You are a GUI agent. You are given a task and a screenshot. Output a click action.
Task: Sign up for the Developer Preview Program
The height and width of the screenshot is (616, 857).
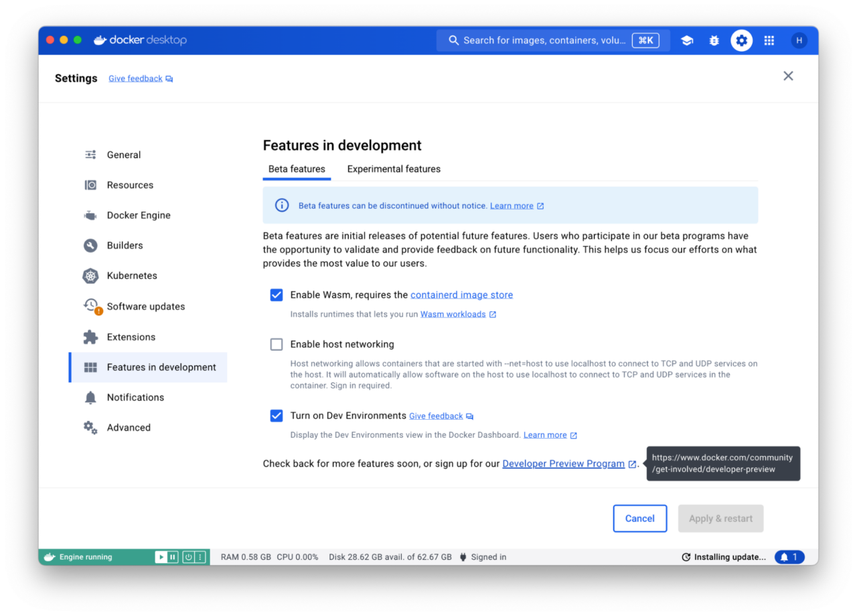click(563, 463)
